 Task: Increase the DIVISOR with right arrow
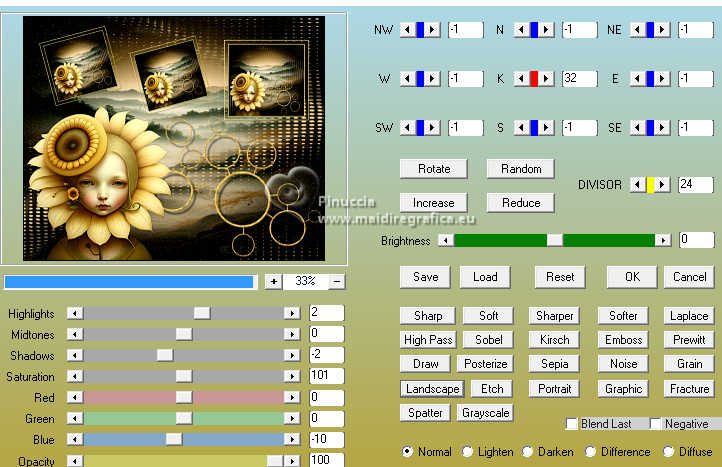coord(662,185)
